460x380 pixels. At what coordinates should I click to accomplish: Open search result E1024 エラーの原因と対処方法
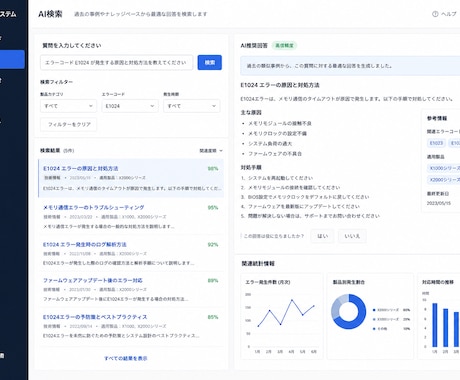coord(81,168)
